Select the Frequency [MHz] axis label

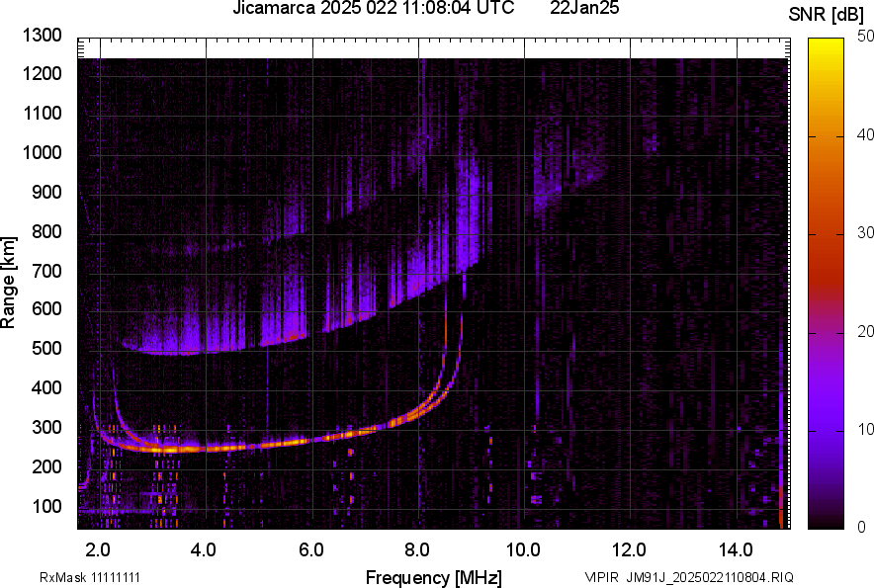tap(433, 577)
